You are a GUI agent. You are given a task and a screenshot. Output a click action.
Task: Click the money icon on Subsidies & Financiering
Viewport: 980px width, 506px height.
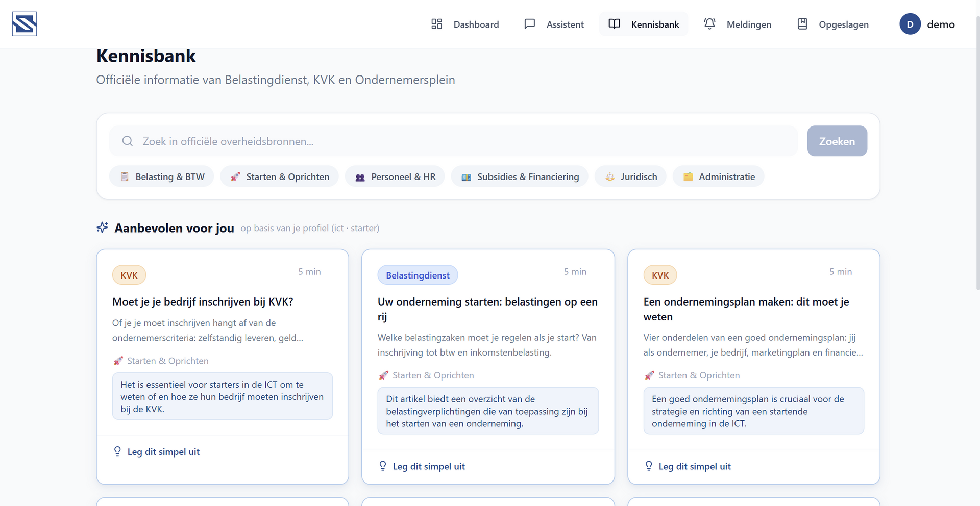pyautogui.click(x=466, y=177)
